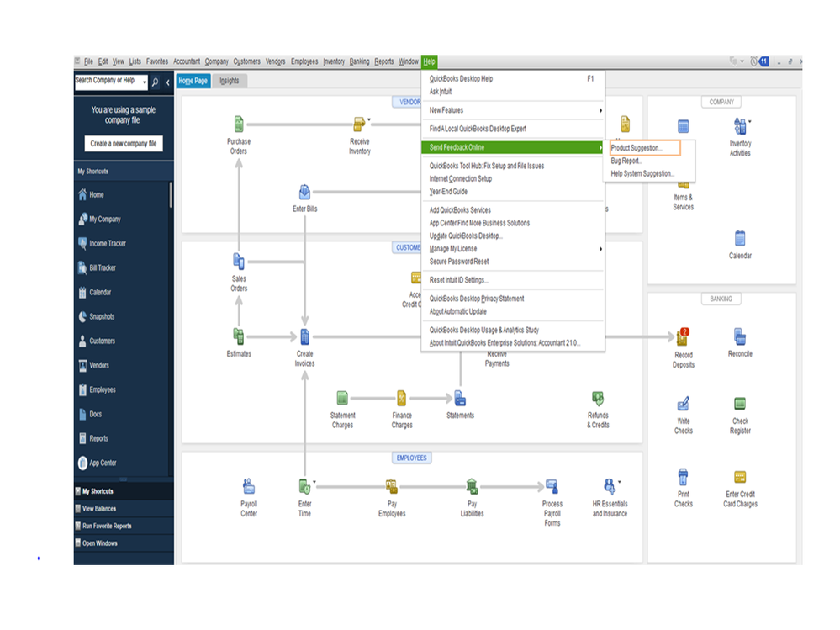
Task: Collapse the left sidebar with the chevron
Action: [x=167, y=82]
